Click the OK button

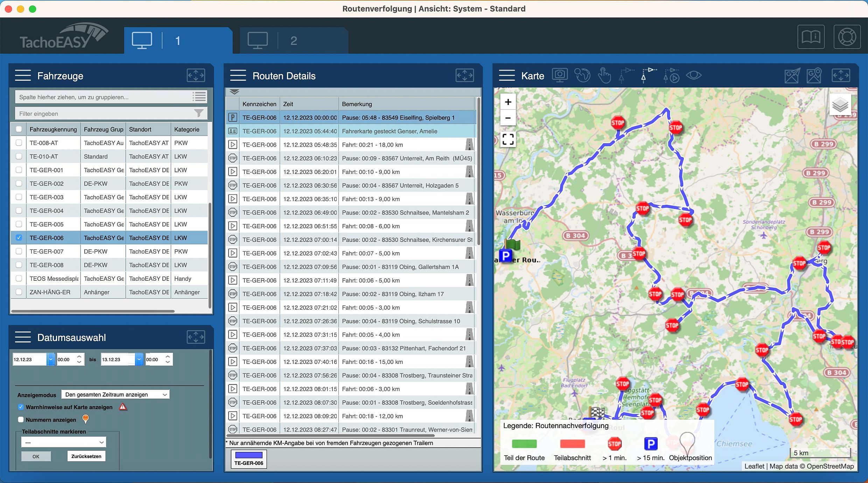pos(36,456)
